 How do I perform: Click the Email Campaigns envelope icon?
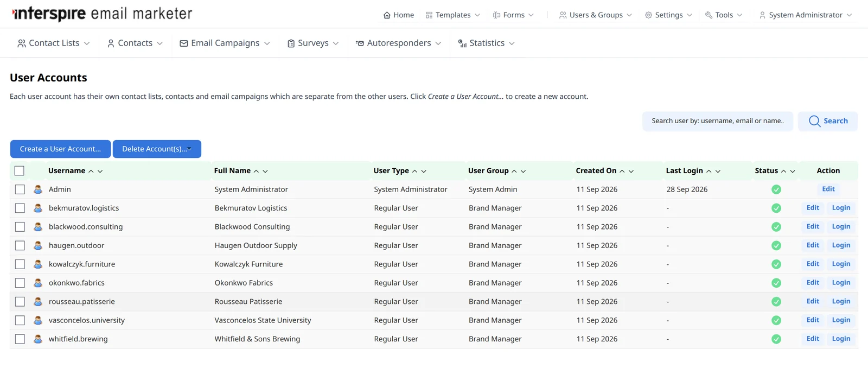tap(184, 43)
